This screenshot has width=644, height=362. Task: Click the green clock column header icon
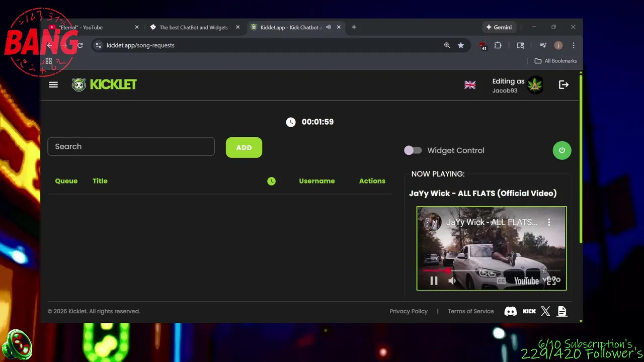coord(271,181)
